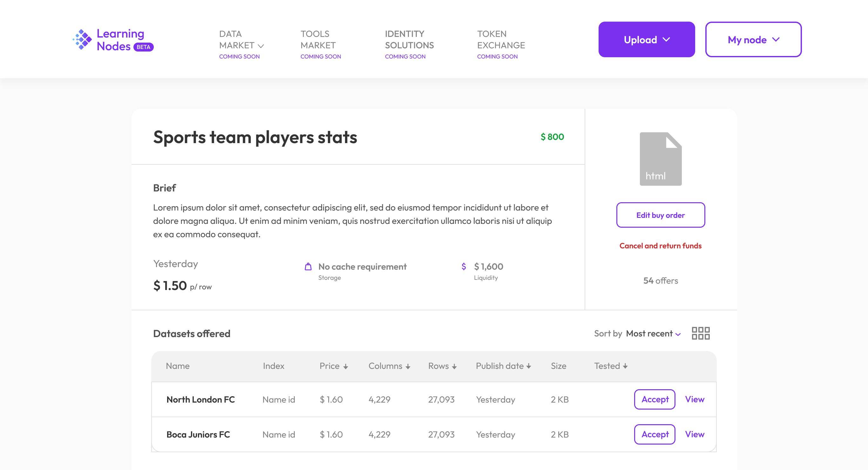Sort datasets by Columns using its arrow

(408, 366)
